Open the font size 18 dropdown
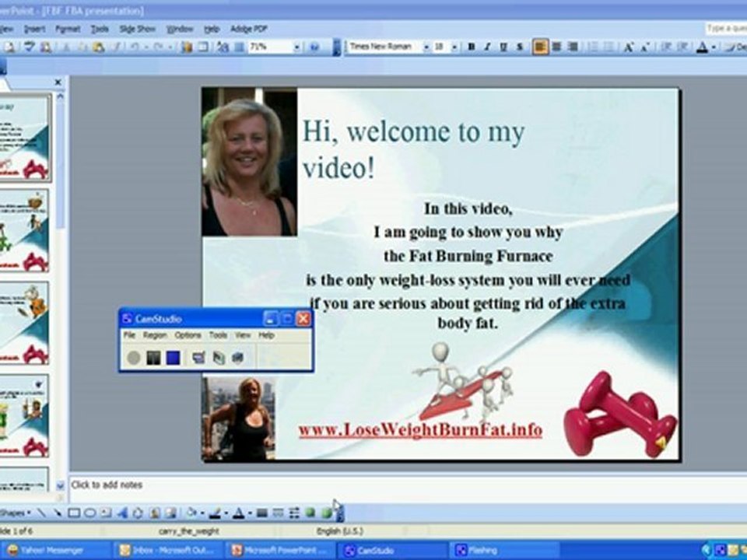Screen dimensions: 747x560 tap(454, 47)
